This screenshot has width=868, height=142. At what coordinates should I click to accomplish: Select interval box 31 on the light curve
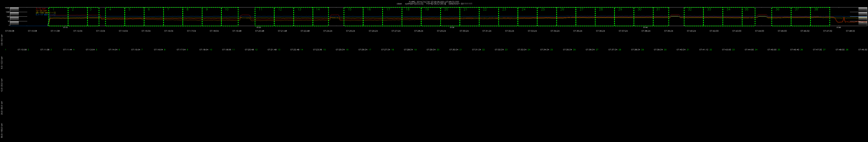pos(661,16)
